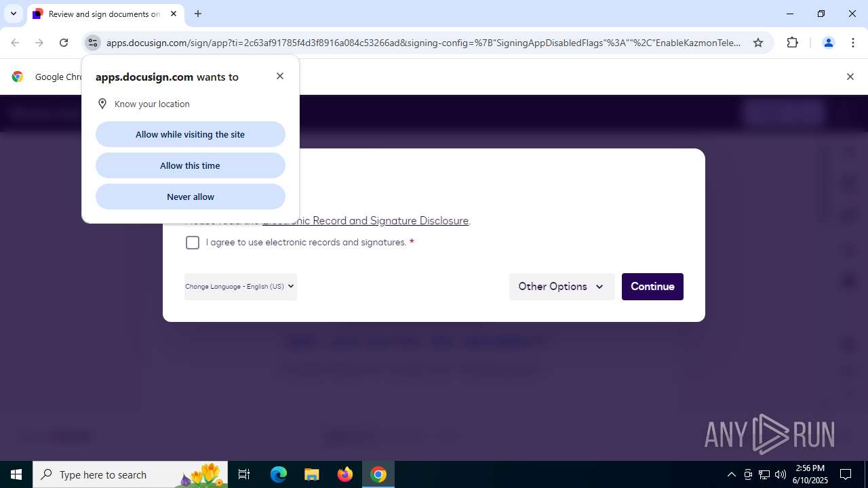This screenshot has height=488, width=868.
Task: Launch Firefox from the taskbar
Action: [x=345, y=474]
